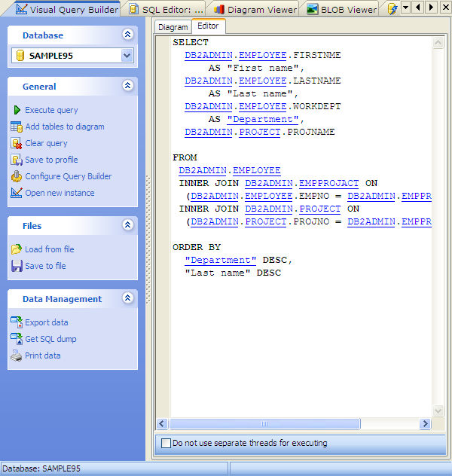Screen dimensions: 452x476
Task: Click the ORDER BY clause text
Action: (x=197, y=247)
